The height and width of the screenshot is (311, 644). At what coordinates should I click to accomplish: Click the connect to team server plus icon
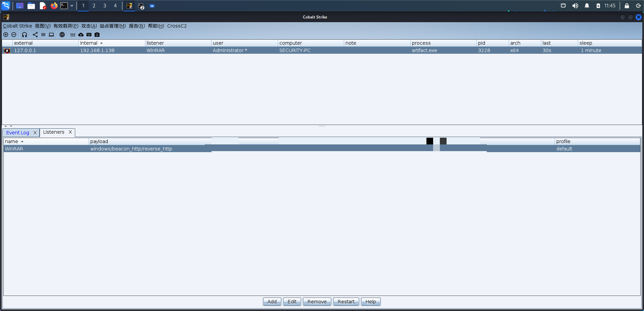click(6, 35)
